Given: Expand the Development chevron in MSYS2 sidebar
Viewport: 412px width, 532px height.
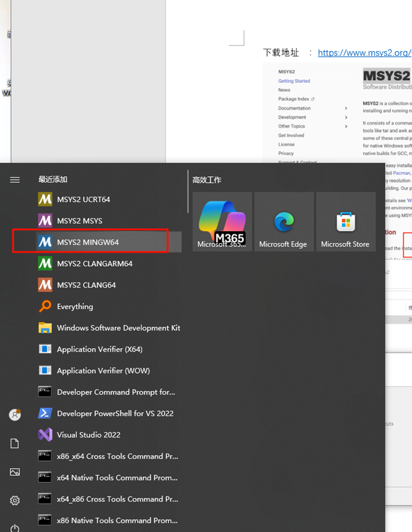Looking at the screenshot, I should pyautogui.click(x=346, y=117).
